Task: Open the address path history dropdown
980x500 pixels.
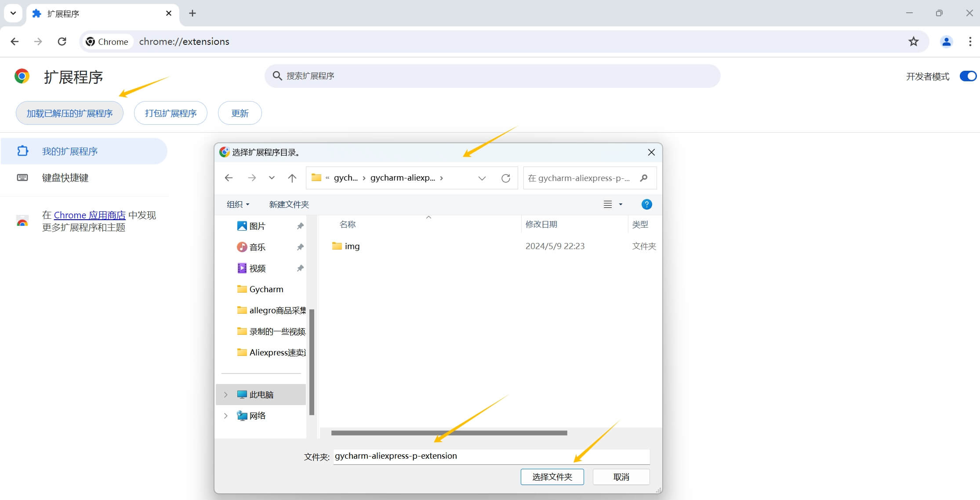Action: coord(482,178)
